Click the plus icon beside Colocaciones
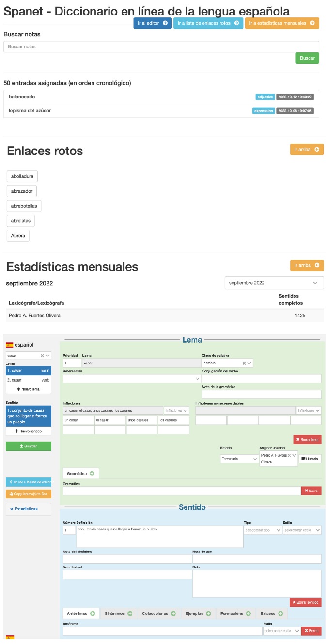This screenshot has height=644, width=326. 173,613
